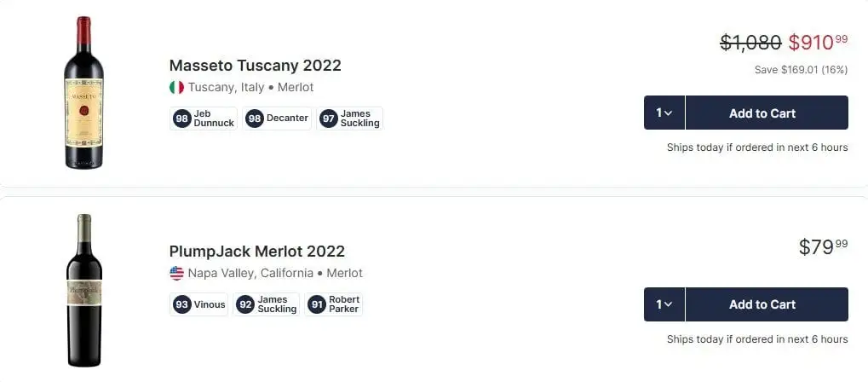Click the Masseto bottle thumbnail
The image size is (868, 382).
point(83,92)
